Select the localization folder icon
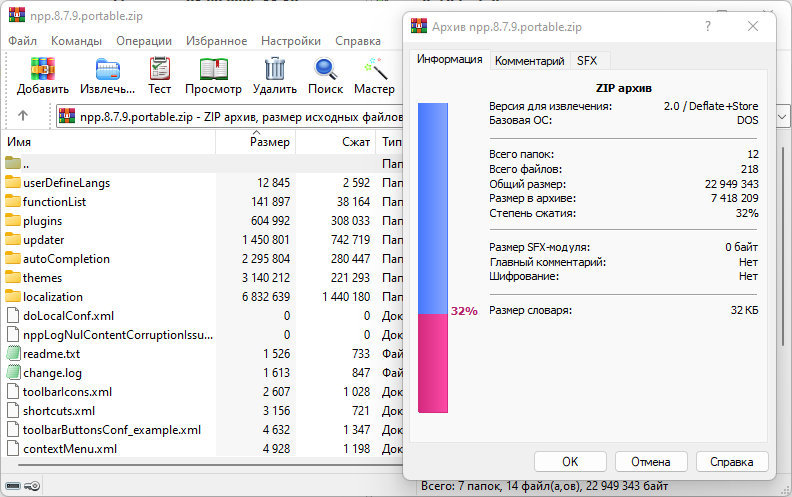The image size is (792, 497). point(13,296)
